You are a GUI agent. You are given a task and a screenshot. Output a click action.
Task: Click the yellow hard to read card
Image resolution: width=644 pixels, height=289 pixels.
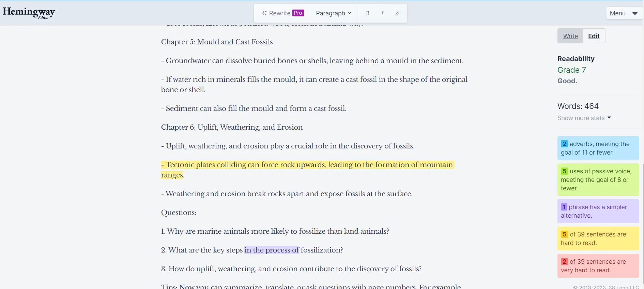(x=598, y=239)
